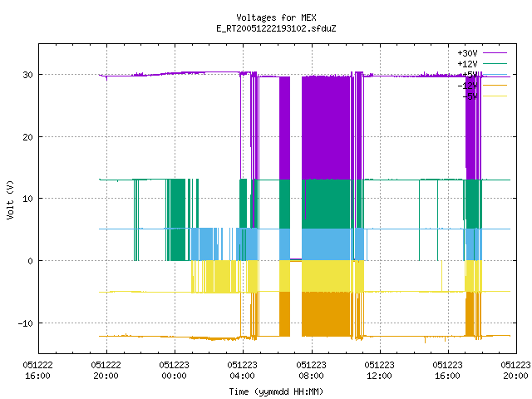Click the large orange -12V block after 08:00

click(326, 314)
